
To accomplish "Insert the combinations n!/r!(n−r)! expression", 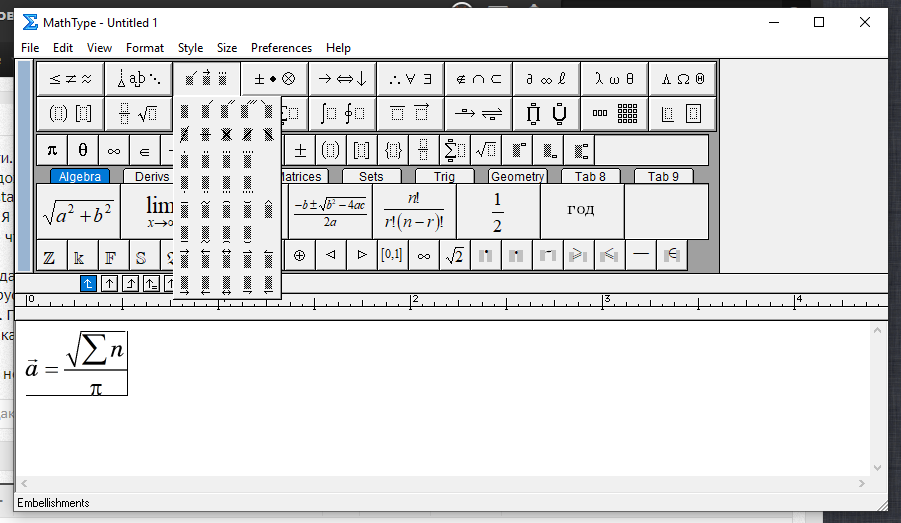I will (414, 211).
